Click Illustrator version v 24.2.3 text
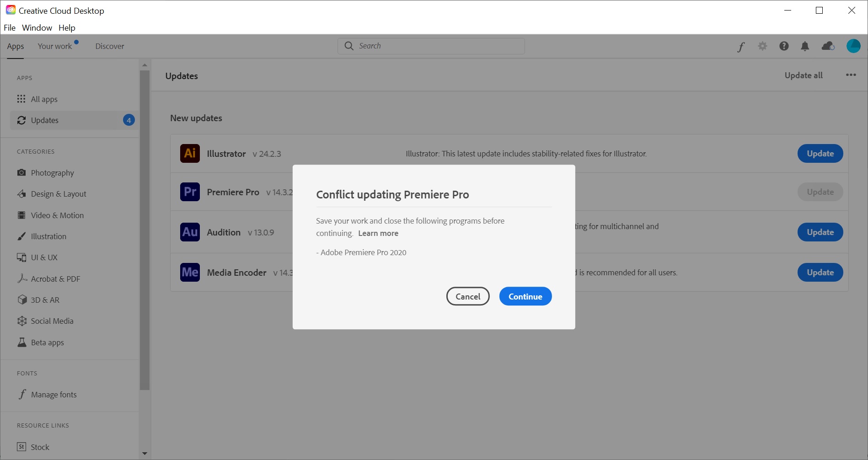 pyautogui.click(x=267, y=154)
